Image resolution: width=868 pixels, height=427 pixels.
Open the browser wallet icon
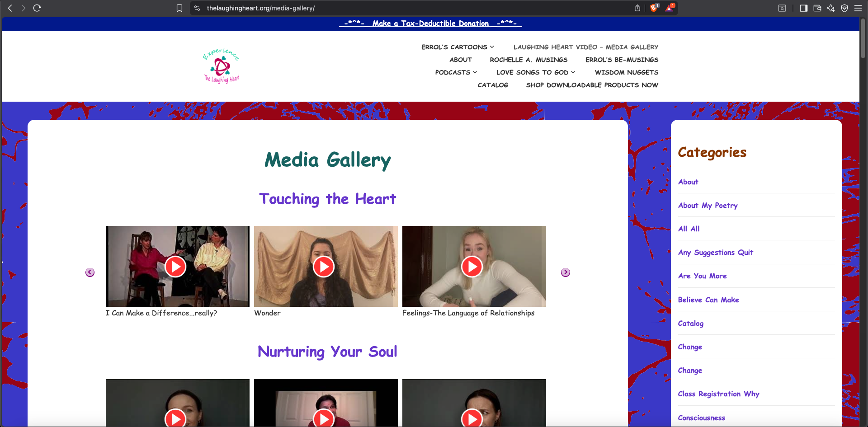[817, 8]
